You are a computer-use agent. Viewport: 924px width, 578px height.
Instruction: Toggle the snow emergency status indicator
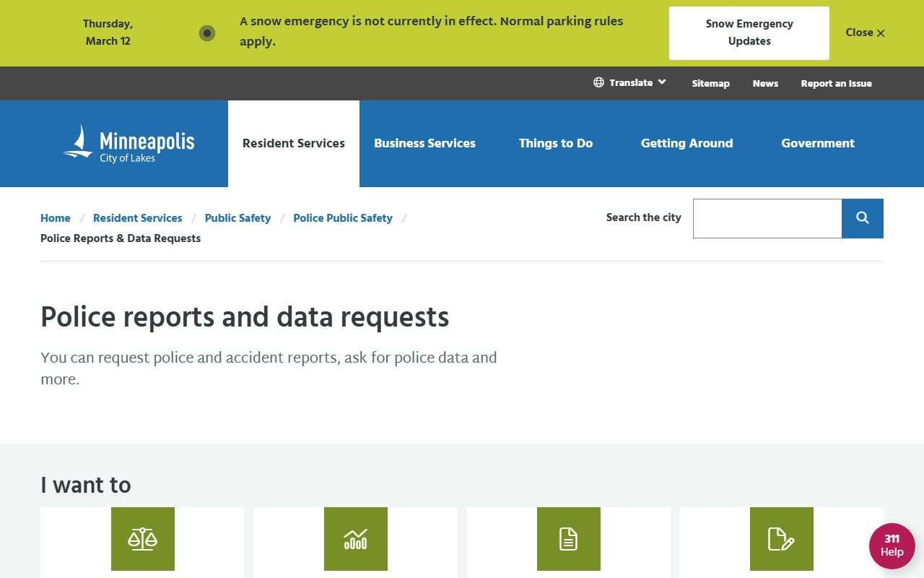pos(207,33)
